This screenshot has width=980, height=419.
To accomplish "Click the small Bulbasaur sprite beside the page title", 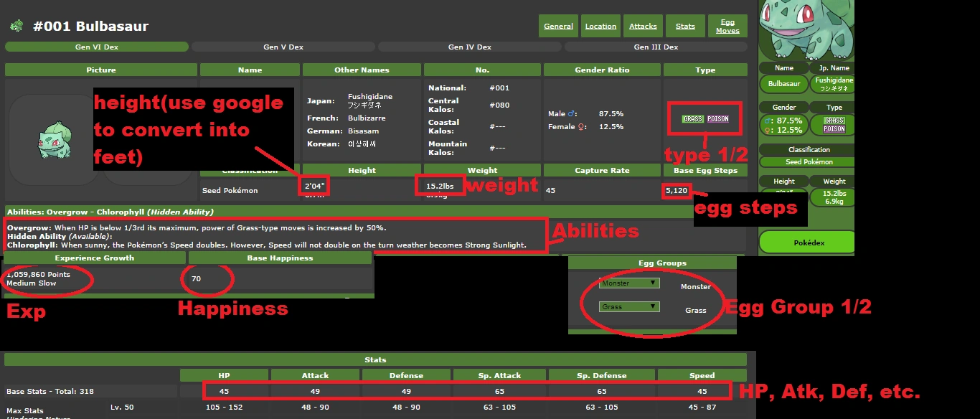I will click(16, 27).
